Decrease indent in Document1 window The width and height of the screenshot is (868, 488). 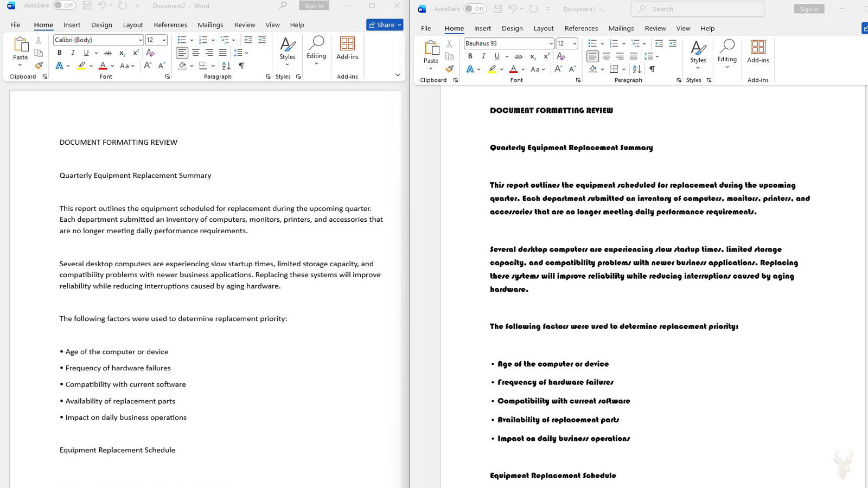(x=659, y=43)
